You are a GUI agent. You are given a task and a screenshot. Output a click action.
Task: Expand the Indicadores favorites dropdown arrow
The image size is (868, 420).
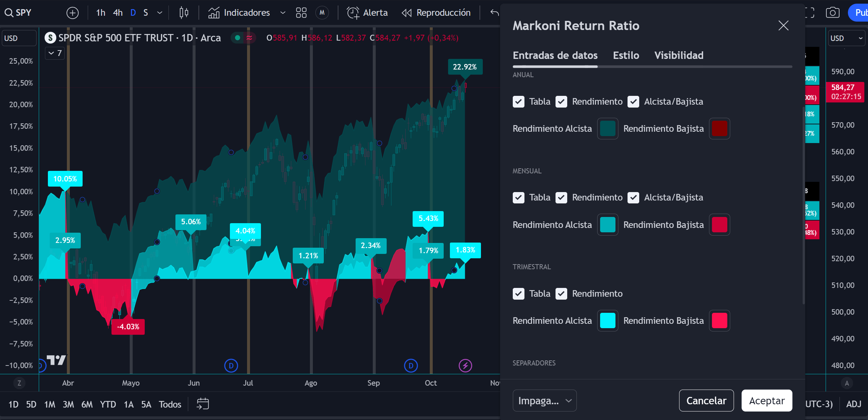(x=283, y=13)
